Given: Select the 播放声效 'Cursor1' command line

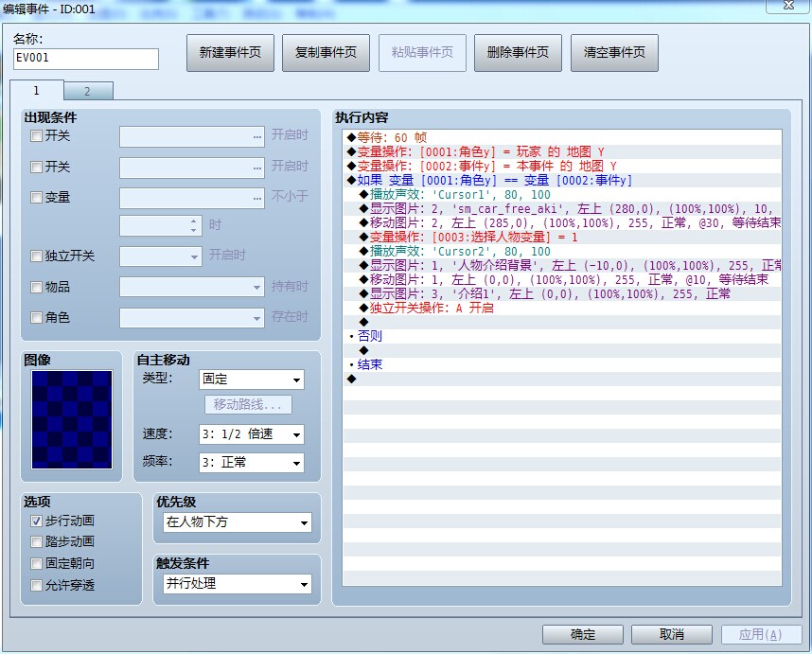Looking at the screenshot, I should pyautogui.click(x=562, y=195).
